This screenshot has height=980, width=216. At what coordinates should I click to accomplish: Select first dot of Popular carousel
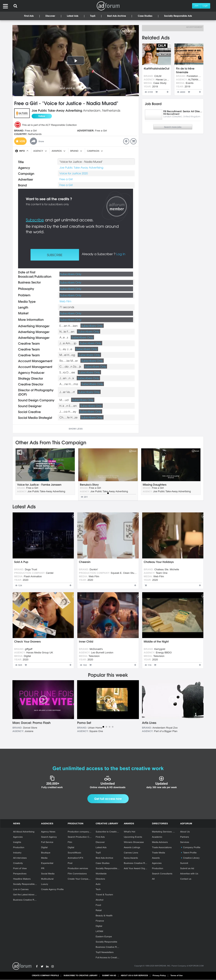[x=103, y=727]
